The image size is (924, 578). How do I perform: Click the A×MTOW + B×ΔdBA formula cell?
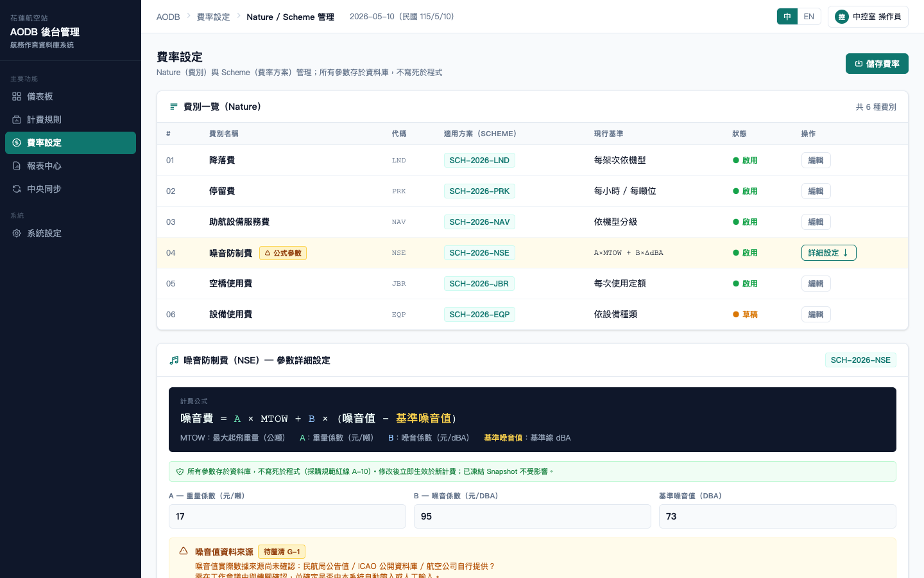pyautogui.click(x=629, y=253)
